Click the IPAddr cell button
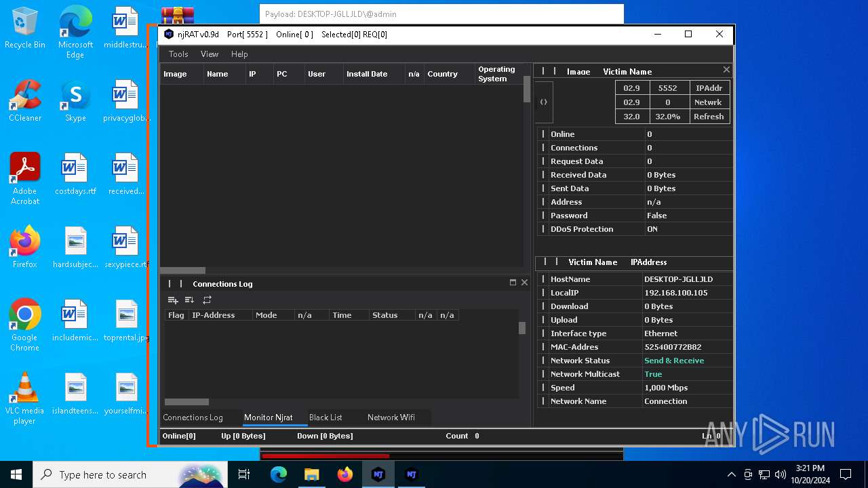The width and height of the screenshot is (868, 488). (709, 88)
